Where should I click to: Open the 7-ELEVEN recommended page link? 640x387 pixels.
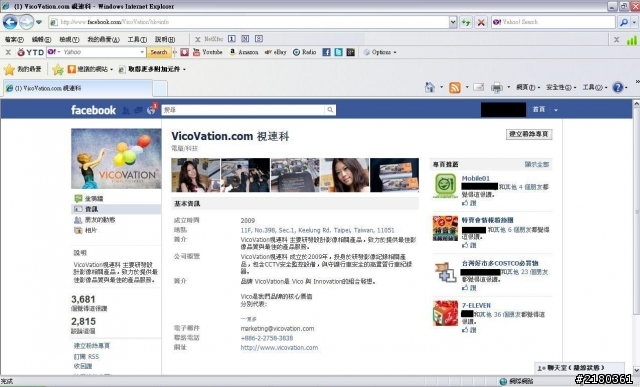(x=476, y=305)
